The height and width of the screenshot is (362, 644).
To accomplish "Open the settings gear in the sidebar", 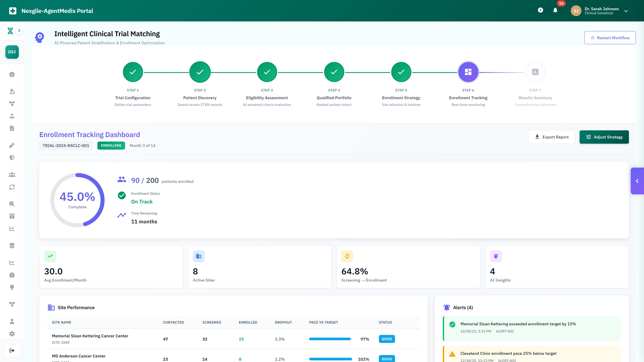I will point(12,334).
